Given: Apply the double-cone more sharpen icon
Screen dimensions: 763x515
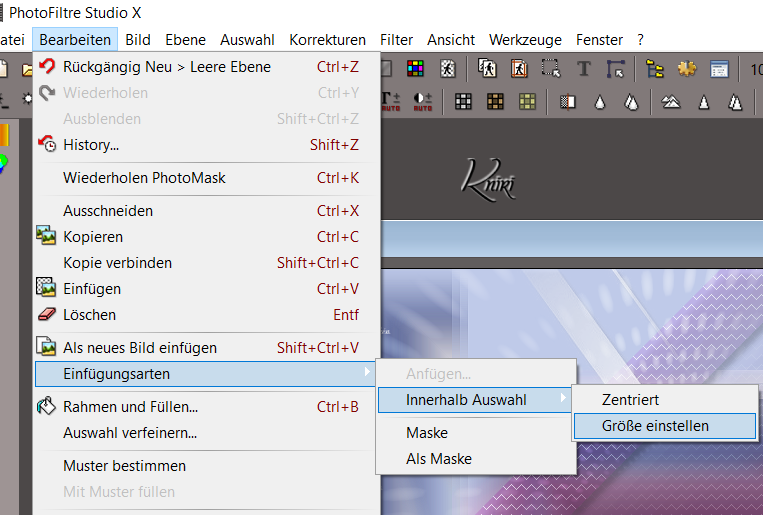Looking at the screenshot, I should [735, 102].
